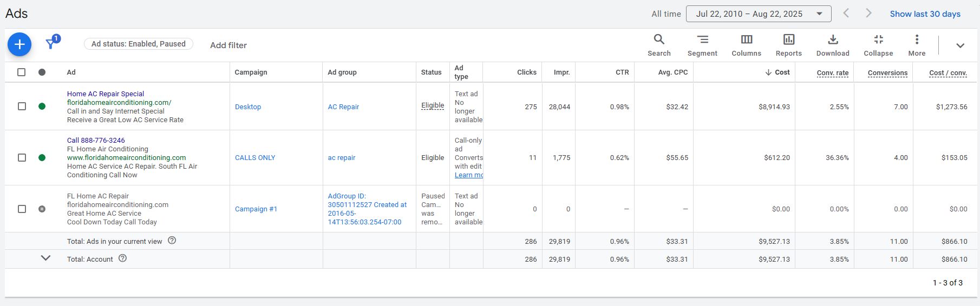Download the ads table
Viewport: 980px width, 306px height.
[833, 45]
